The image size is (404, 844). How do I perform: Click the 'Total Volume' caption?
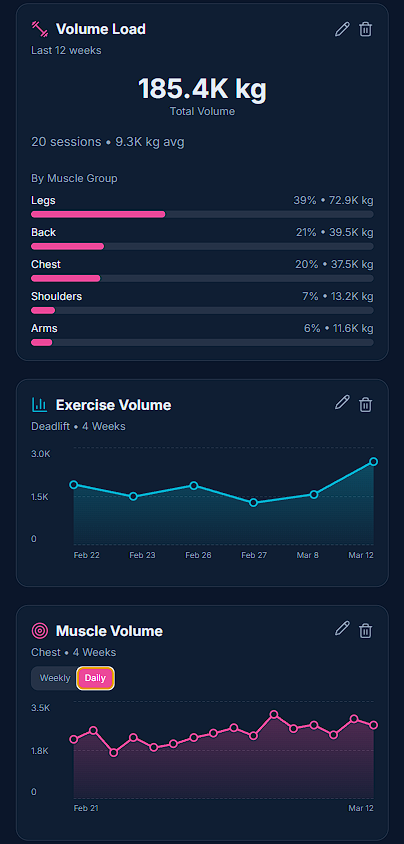[x=202, y=111]
